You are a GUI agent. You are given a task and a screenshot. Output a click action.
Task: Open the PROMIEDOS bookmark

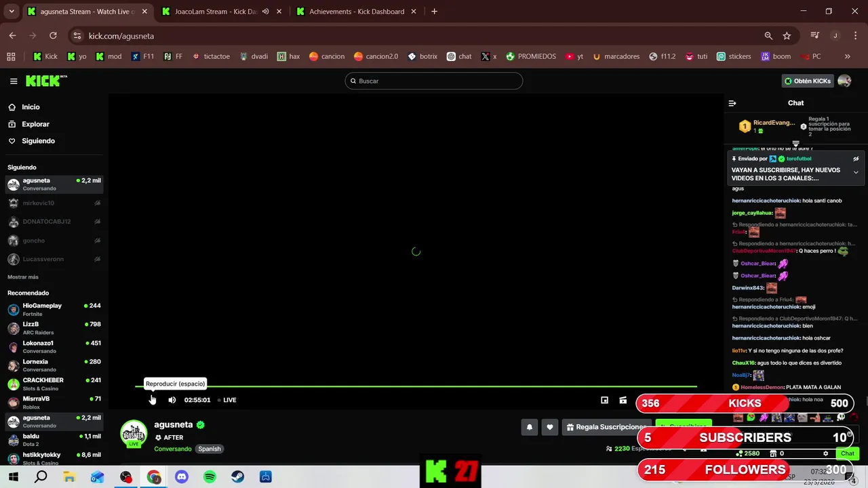point(530,56)
